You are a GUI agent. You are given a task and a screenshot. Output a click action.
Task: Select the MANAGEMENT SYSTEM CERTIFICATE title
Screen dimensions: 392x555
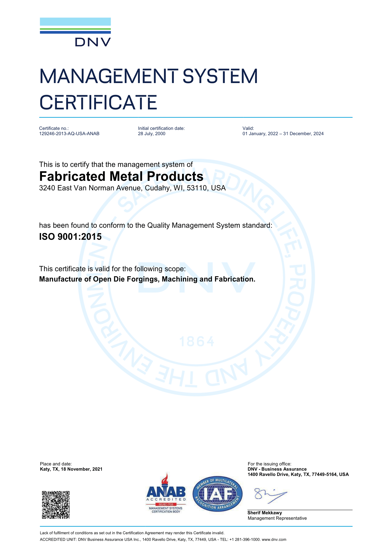148,89
